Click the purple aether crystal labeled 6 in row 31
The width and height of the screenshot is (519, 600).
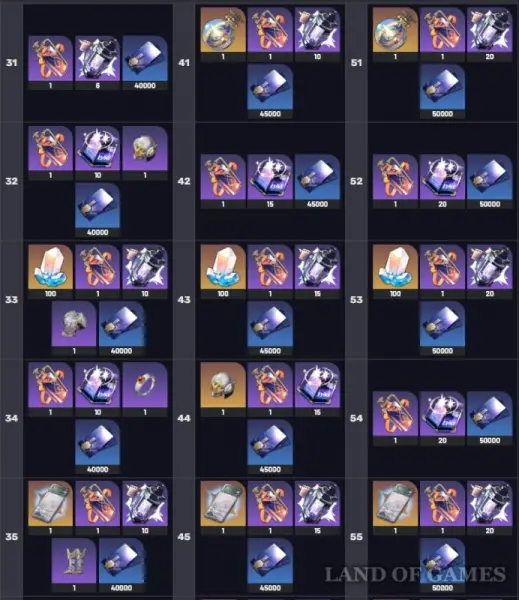coord(98,58)
